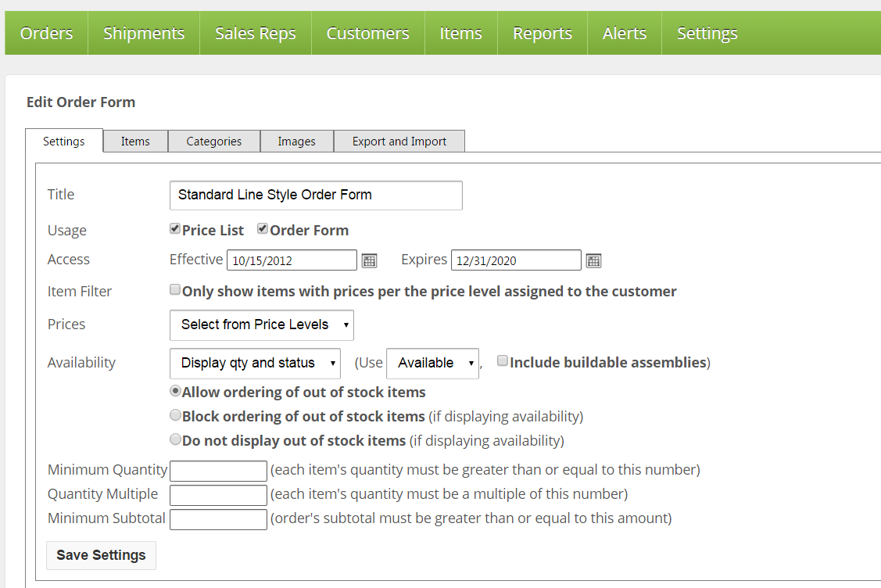Choose Block ordering of out of stock items
Viewport: 881px width, 588px height.
tap(176, 416)
